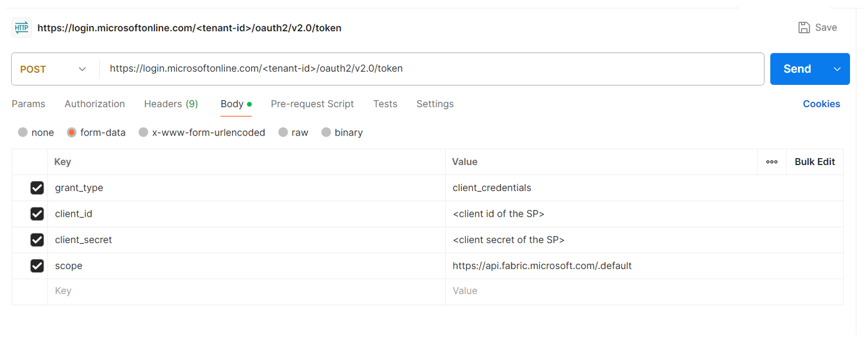Image resolution: width=868 pixels, height=347 pixels.
Task: Click the Save icon
Action: pos(804,27)
